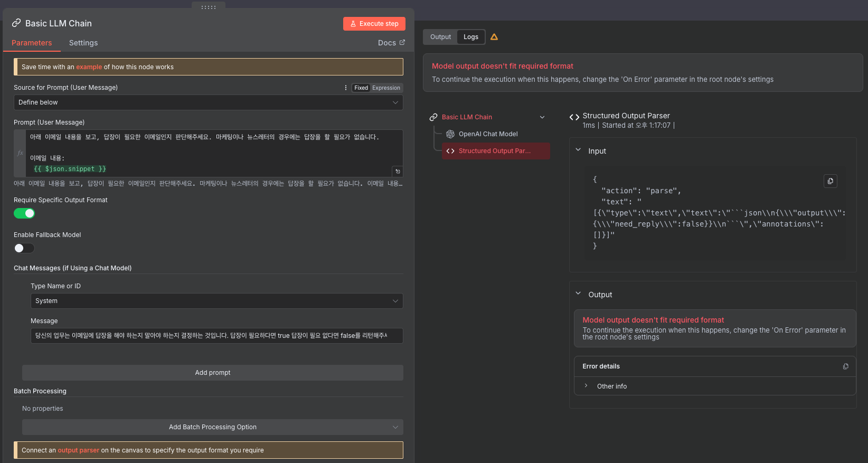
Task: Enable the Fallback Model toggle
Action: point(24,248)
